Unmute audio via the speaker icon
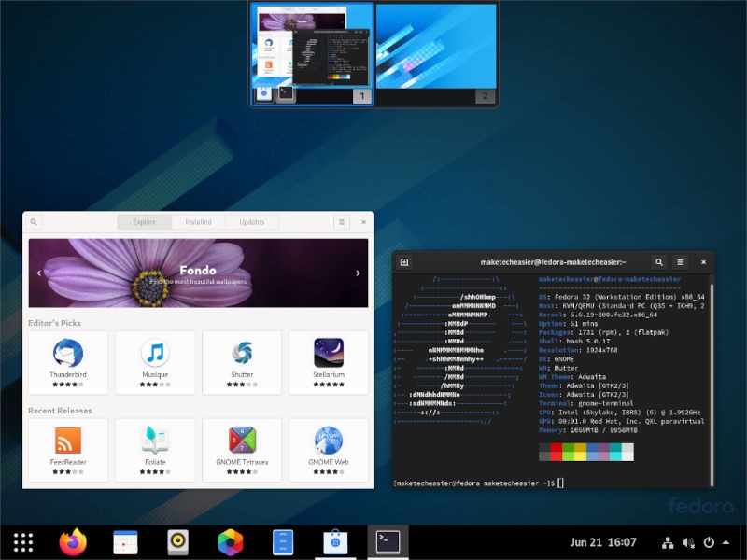The height and width of the screenshot is (560, 747). tap(687, 543)
